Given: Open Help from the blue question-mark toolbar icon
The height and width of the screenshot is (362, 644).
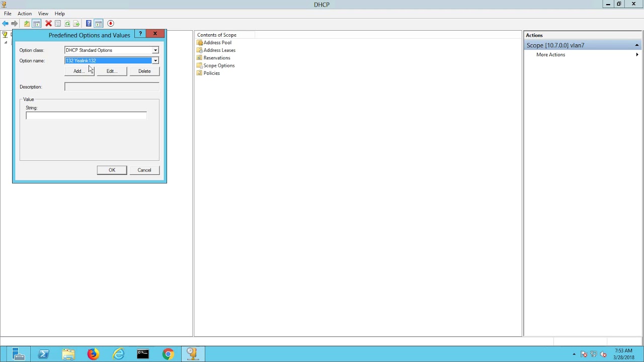Looking at the screenshot, I should (x=89, y=24).
